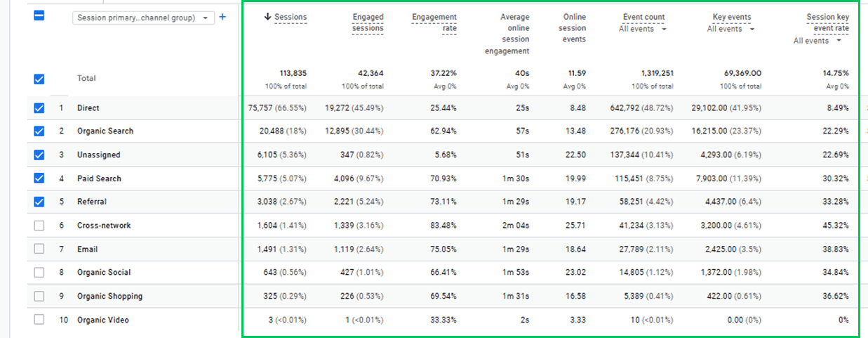Uncheck the Total row checkbox
The height and width of the screenshot is (338, 868).
pyautogui.click(x=39, y=79)
